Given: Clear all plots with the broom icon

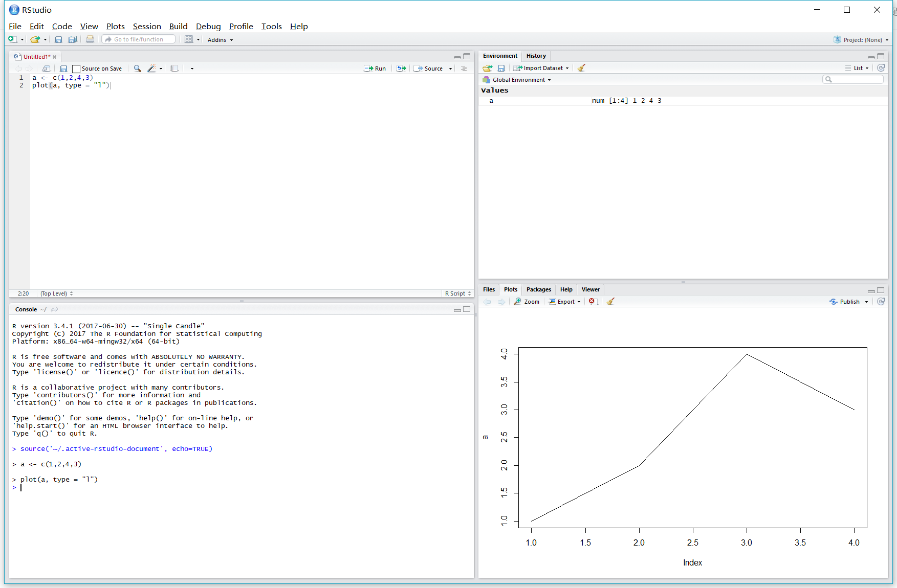Looking at the screenshot, I should tap(610, 302).
